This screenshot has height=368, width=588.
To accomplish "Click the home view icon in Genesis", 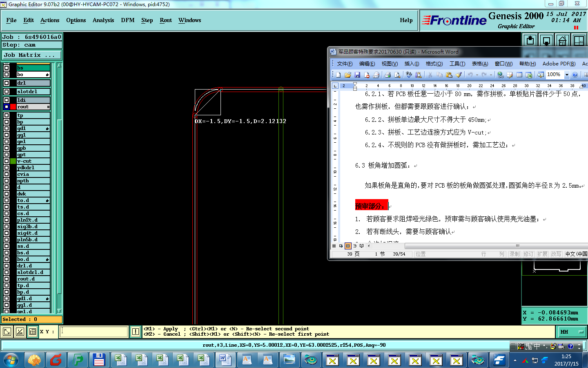I will coord(562,40).
